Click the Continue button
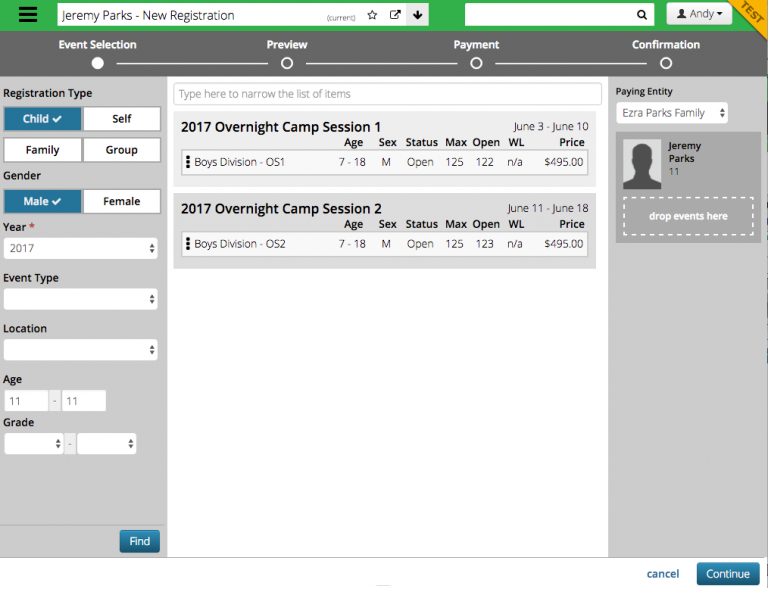 pos(728,573)
